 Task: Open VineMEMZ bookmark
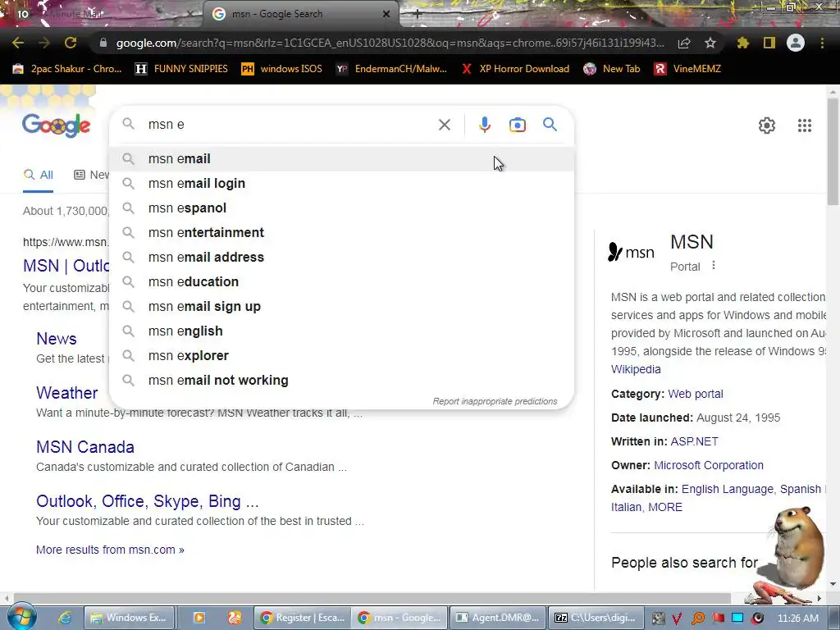pyautogui.click(x=687, y=69)
